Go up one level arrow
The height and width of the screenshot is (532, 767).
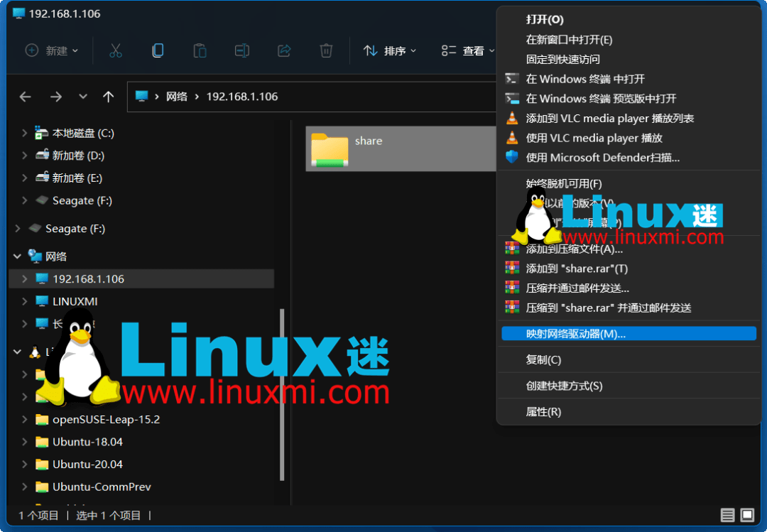(109, 97)
